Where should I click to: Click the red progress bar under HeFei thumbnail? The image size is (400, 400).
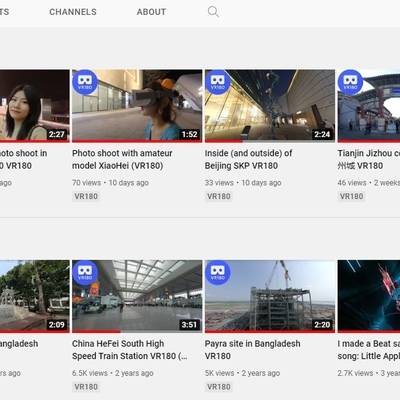tap(96, 331)
